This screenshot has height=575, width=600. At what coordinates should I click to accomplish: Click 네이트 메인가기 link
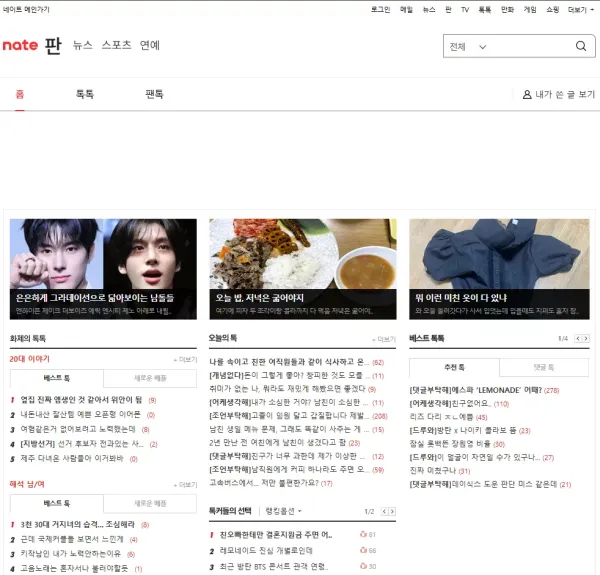tap(26, 10)
